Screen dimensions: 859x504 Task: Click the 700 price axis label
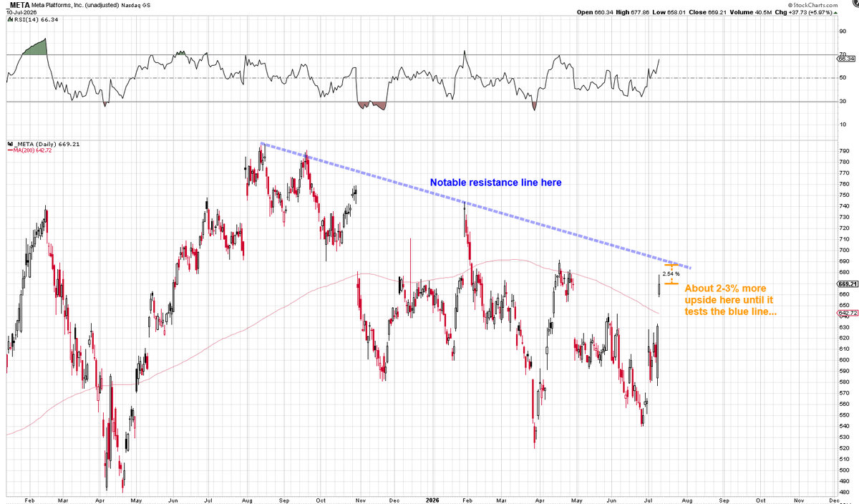843,250
